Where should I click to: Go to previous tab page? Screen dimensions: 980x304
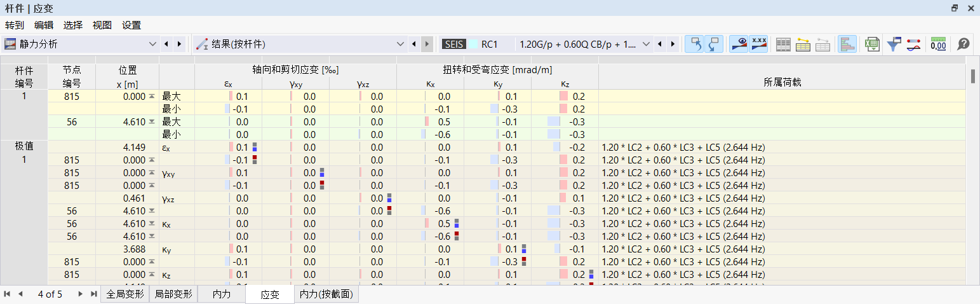tap(20, 294)
